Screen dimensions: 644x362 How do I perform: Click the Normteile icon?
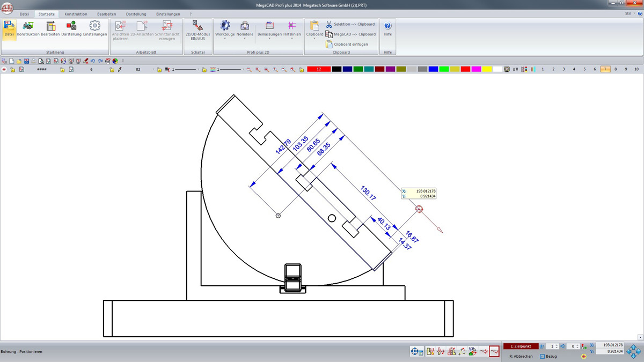[245, 26]
